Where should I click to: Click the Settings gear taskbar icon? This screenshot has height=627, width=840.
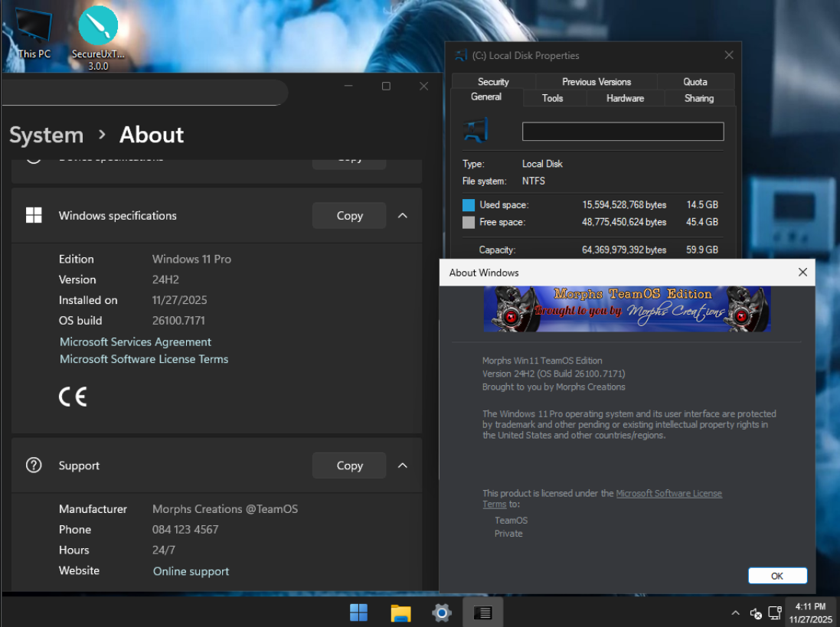(x=442, y=612)
